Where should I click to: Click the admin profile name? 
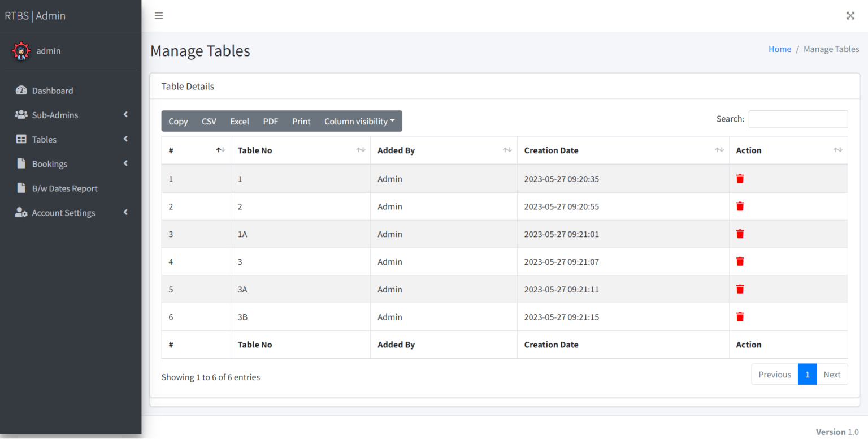49,51
